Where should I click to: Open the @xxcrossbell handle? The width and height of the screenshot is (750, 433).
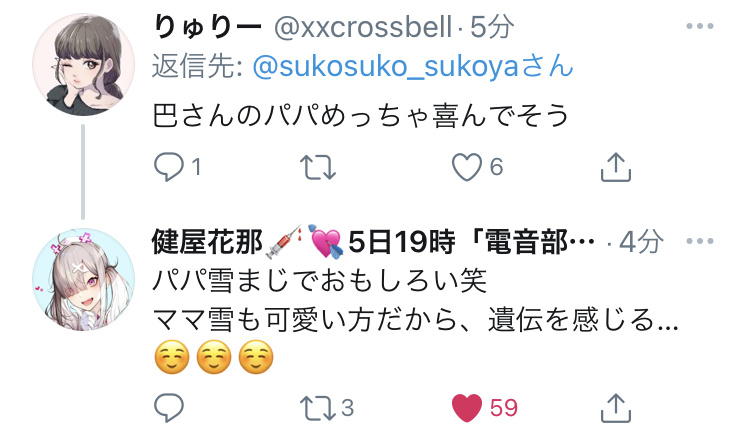coord(363,27)
